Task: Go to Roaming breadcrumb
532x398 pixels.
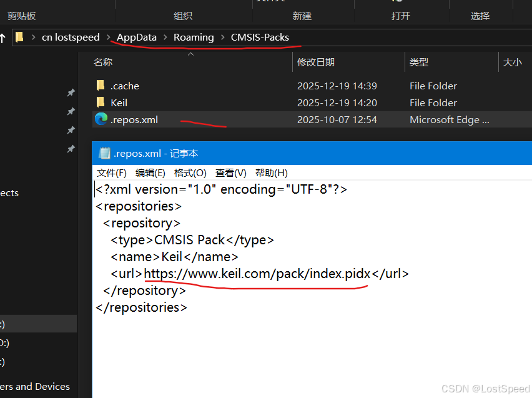Action: pyautogui.click(x=194, y=37)
